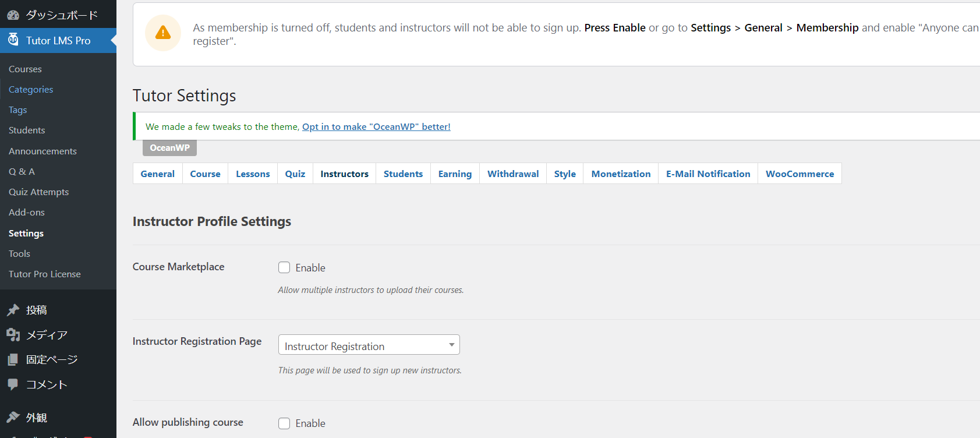Screen dimensions: 980x438
Task: Select the E-Mail Notification tab
Action: pyautogui.click(x=708, y=174)
